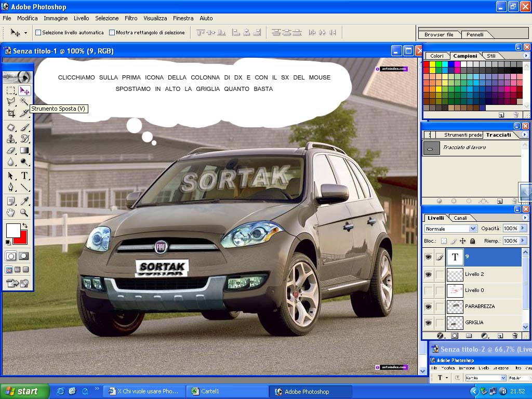Switch to the Canali tab
This screenshot has width=532, height=399.
click(x=460, y=218)
